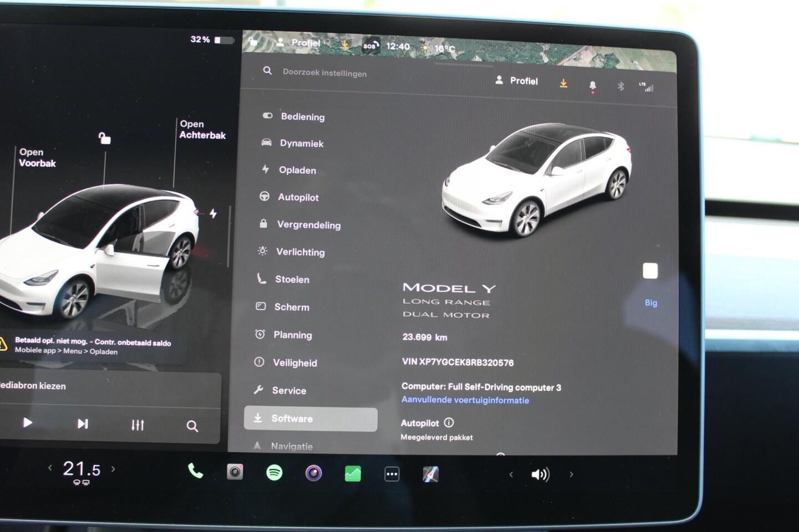Open Bluetooth settings icon
This screenshot has width=799, height=532.
[621, 86]
